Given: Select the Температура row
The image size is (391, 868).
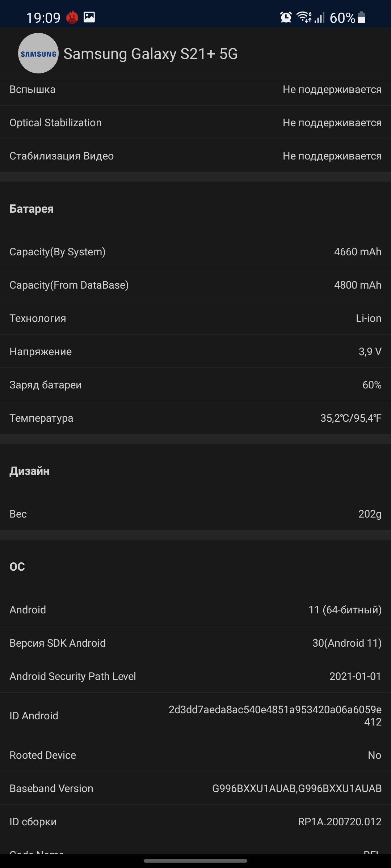Looking at the screenshot, I should point(195,418).
